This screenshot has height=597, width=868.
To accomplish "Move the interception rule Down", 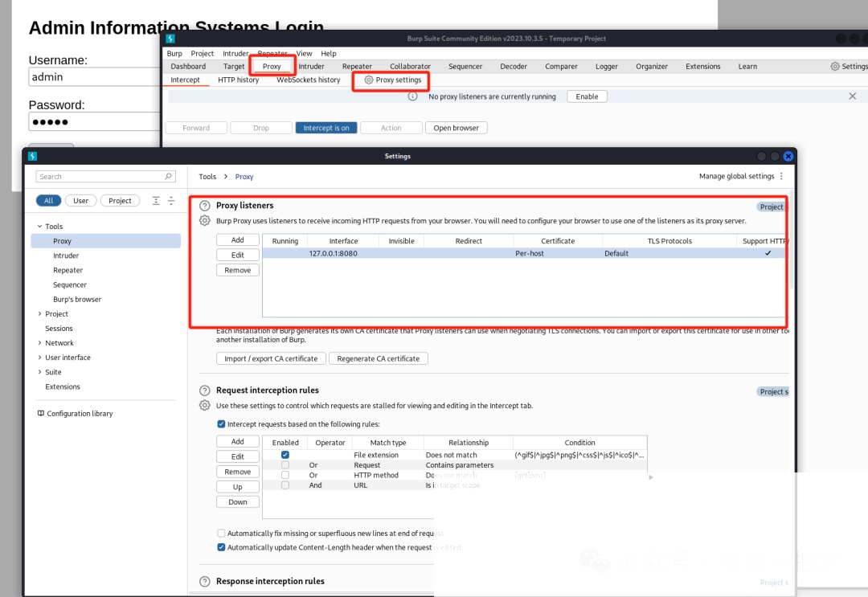I will coord(237,502).
